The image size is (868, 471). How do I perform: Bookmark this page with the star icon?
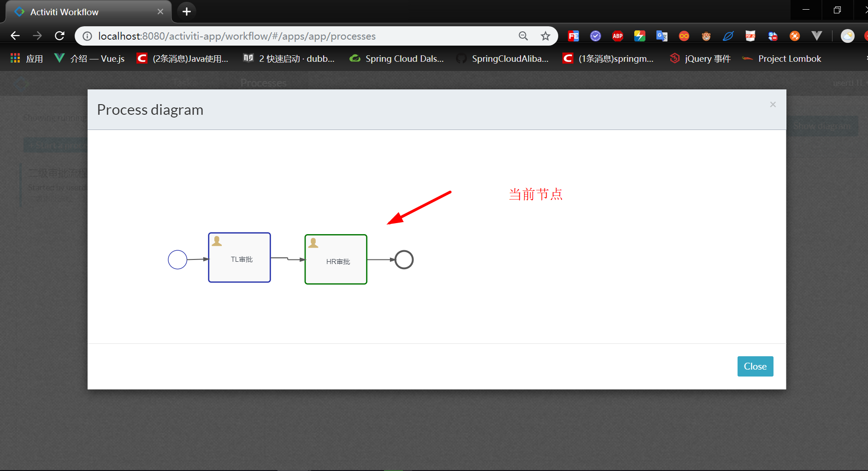click(545, 36)
